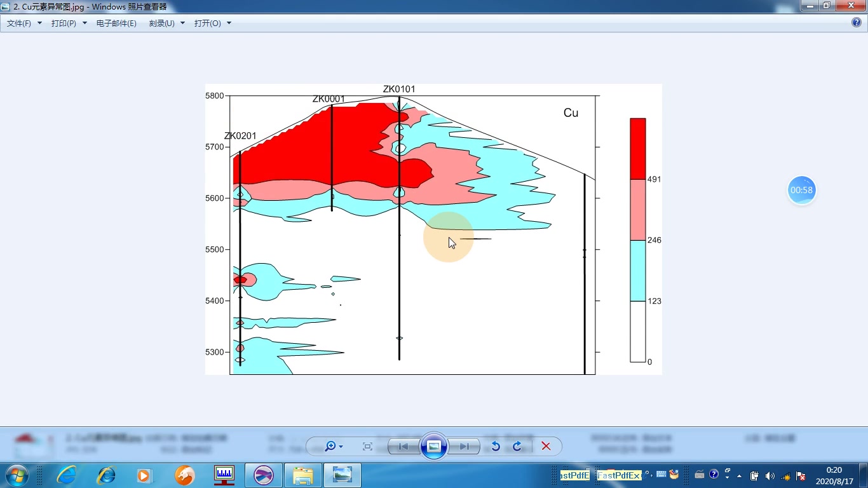
Task: Click the 电子邮件(E) menu item
Action: pos(116,23)
